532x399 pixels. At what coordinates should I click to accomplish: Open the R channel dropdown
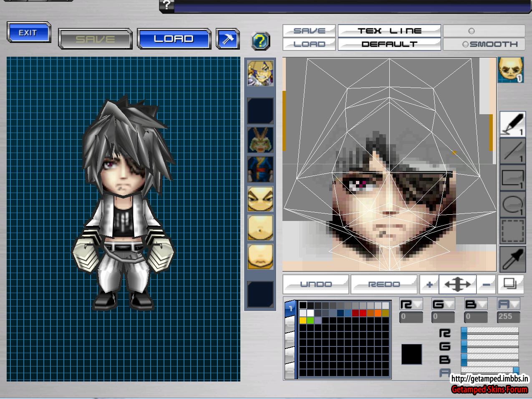point(411,304)
